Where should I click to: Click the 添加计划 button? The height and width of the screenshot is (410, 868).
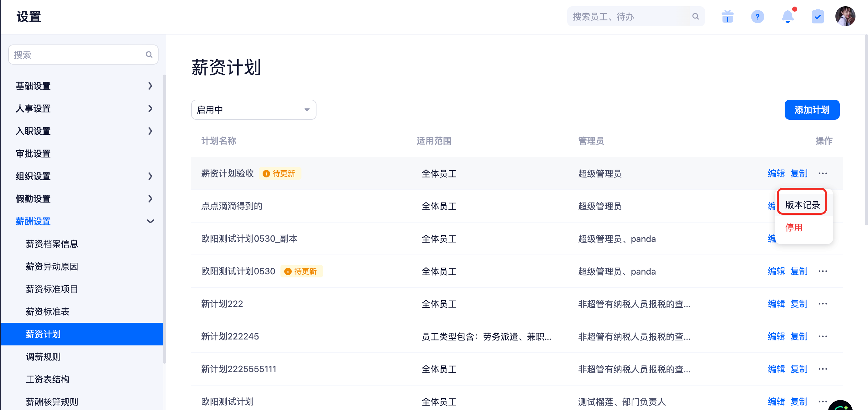(812, 110)
